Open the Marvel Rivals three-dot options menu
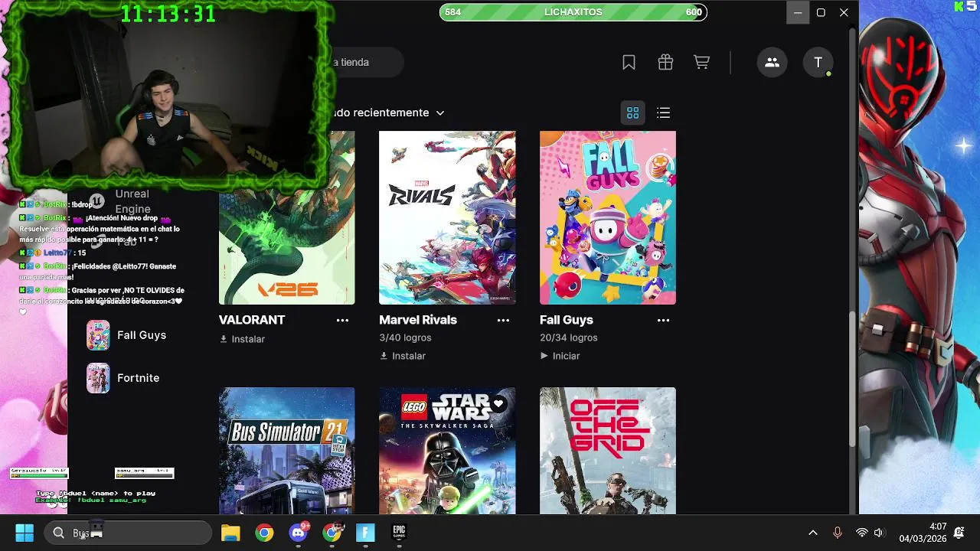Screen dimensions: 980x551 [503, 321]
